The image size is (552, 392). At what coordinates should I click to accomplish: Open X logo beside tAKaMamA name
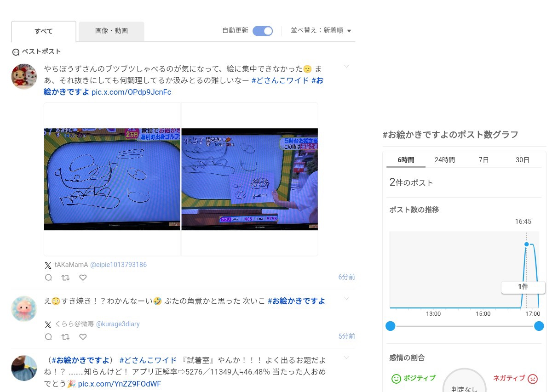point(48,265)
